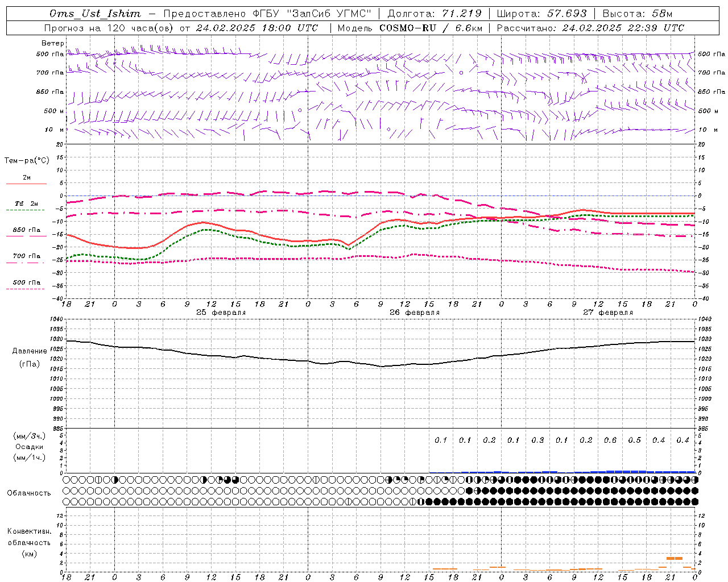
Task: Click the (гПа) pressure unit label
Action: coord(30,364)
